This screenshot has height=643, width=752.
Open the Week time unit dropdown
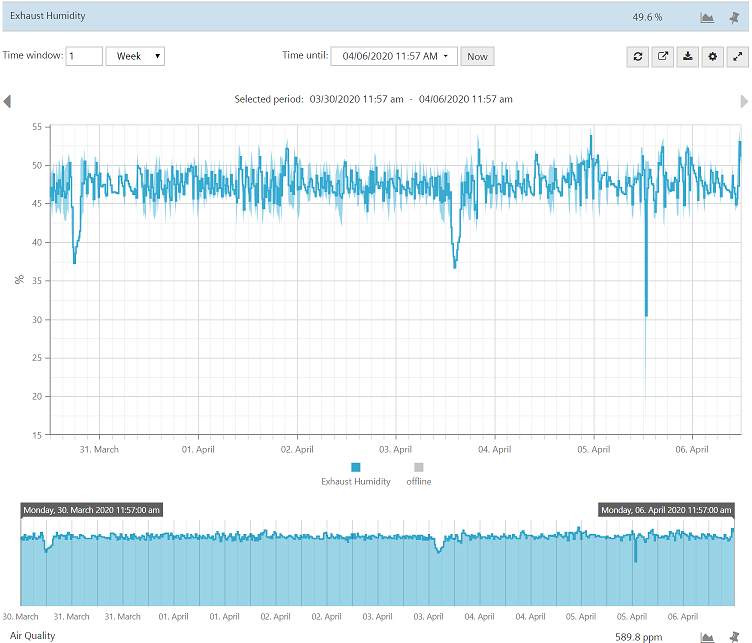pyautogui.click(x=135, y=57)
